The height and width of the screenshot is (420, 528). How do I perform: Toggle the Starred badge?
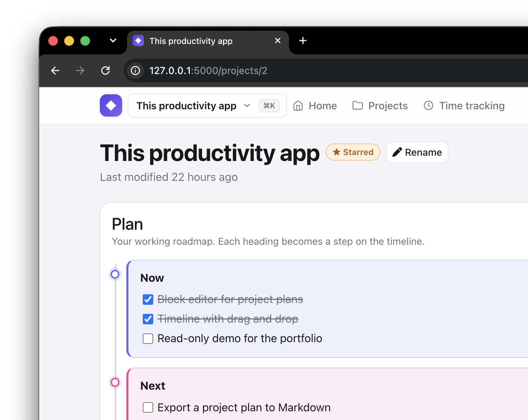[x=353, y=152]
